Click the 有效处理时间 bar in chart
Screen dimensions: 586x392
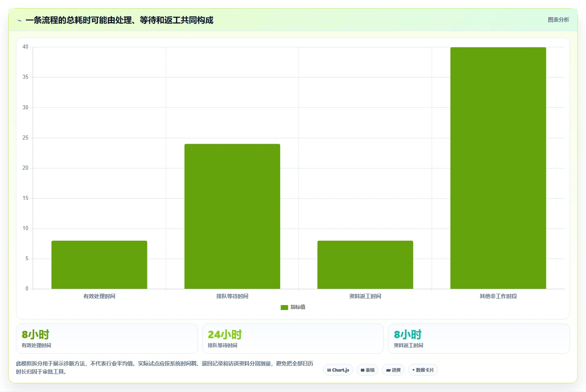tap(99, 265)
